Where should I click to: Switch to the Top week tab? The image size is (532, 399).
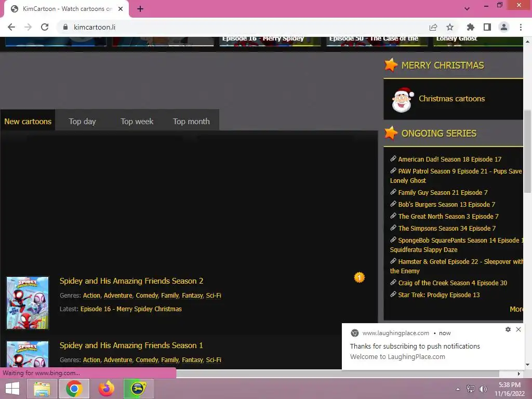tap(137, 121)
